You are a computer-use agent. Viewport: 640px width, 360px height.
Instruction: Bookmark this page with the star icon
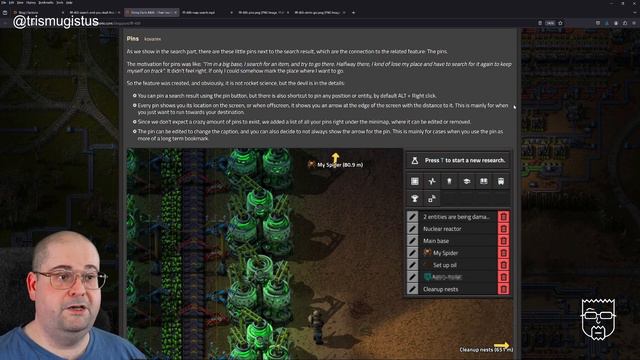[560, 23]
